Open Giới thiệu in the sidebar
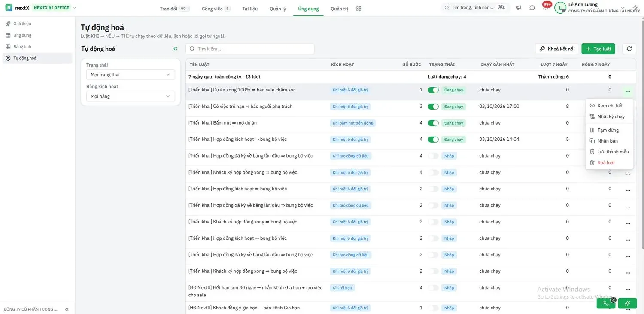The height and width of the screenshot is (314, 644). 37,24
